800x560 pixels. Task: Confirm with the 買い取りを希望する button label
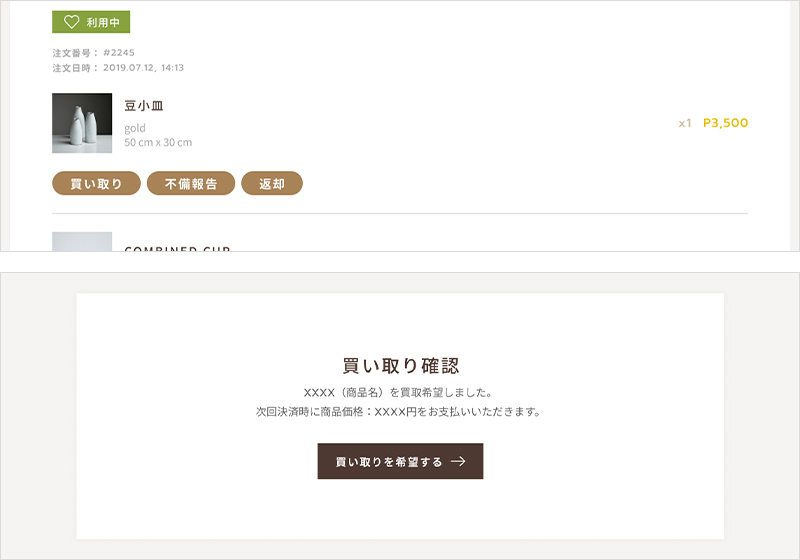click(389, 462)
